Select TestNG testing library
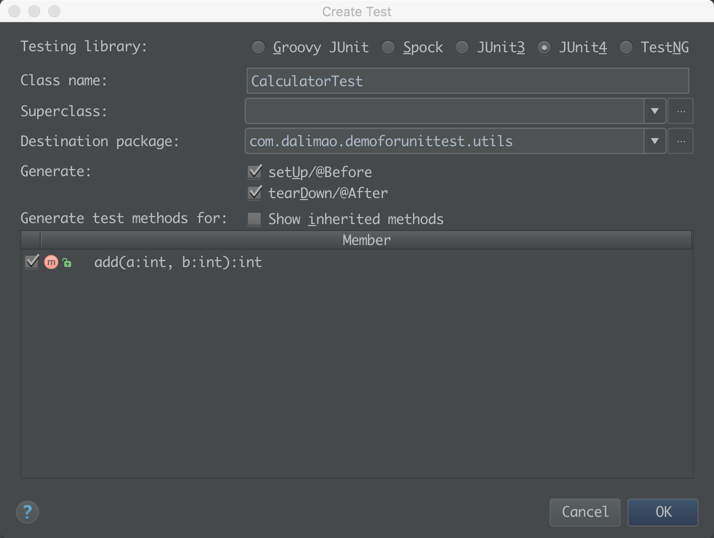714x538 pixels. point(626,47)
